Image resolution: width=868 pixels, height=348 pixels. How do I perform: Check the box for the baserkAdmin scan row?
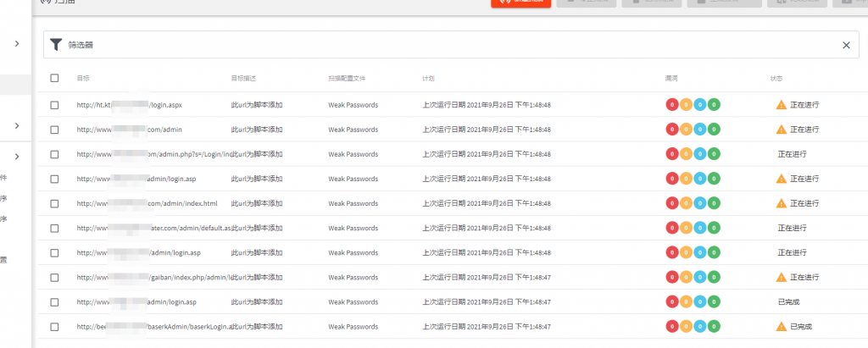[54, 327]
